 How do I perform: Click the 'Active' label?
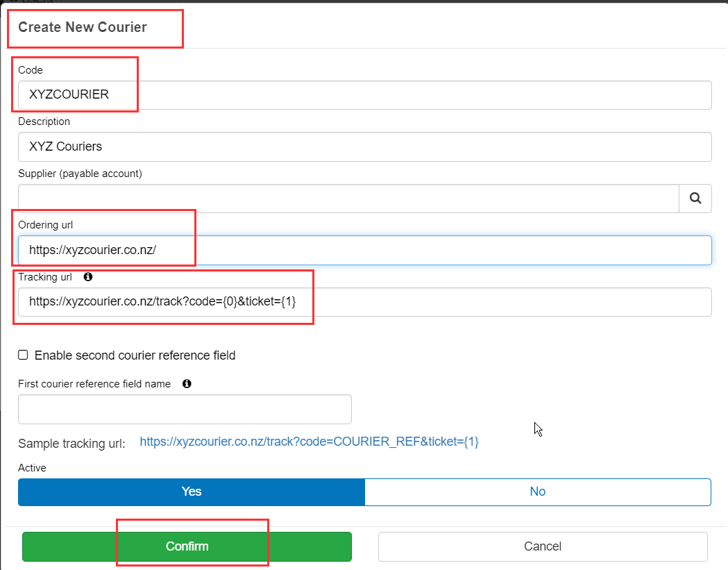coord(32,468)
